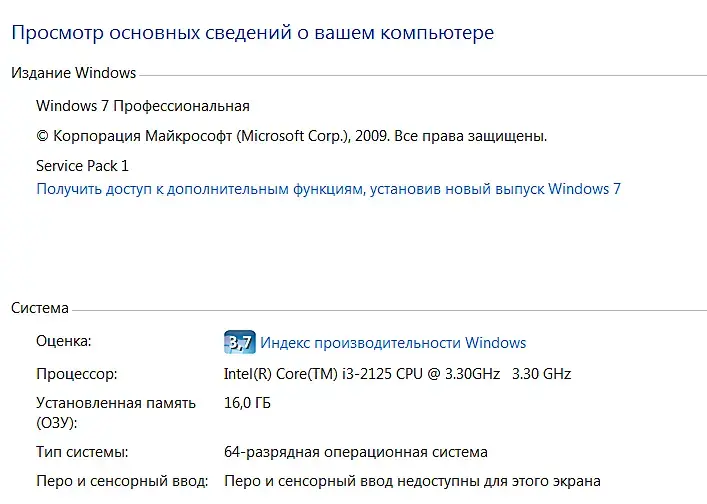
Task: Select the 16,0 ГБ memory value
Action: [x=247, y=403]
